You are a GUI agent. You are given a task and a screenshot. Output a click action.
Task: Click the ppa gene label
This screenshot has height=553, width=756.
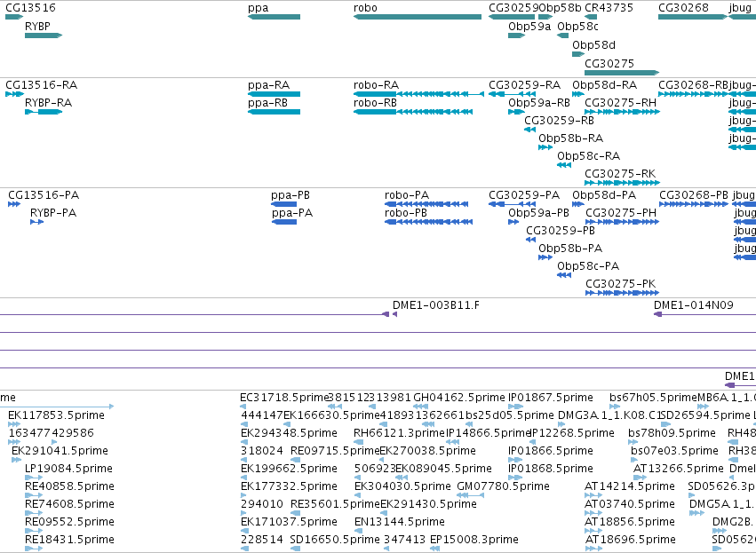pos(258,8)
